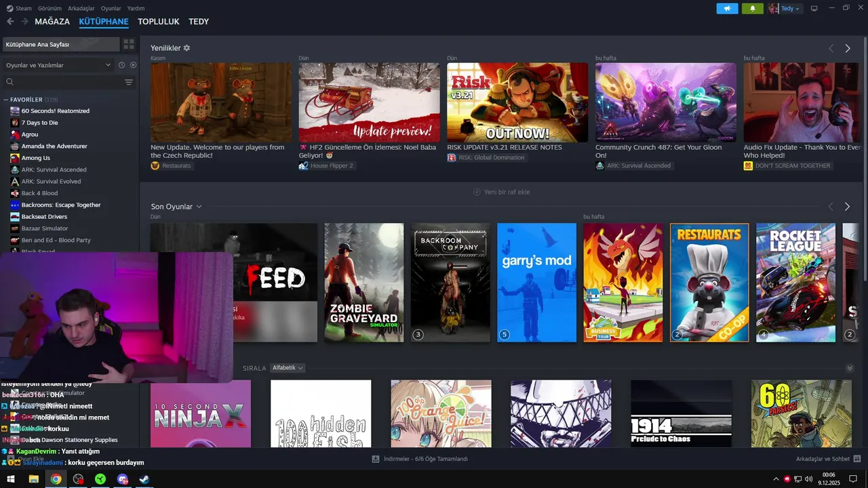
Task: Open the Oyunlar menu
Action: 111,8
